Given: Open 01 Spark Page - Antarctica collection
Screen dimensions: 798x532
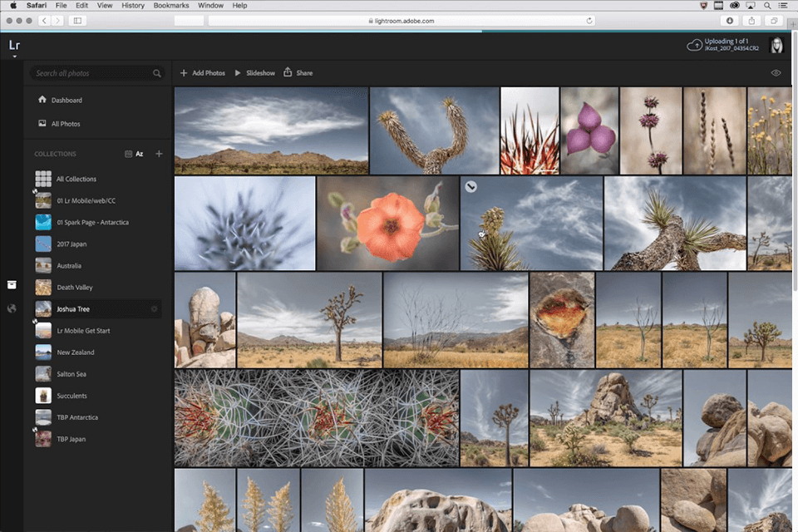Looking at the screenshot, I should (x=82, y=223).
